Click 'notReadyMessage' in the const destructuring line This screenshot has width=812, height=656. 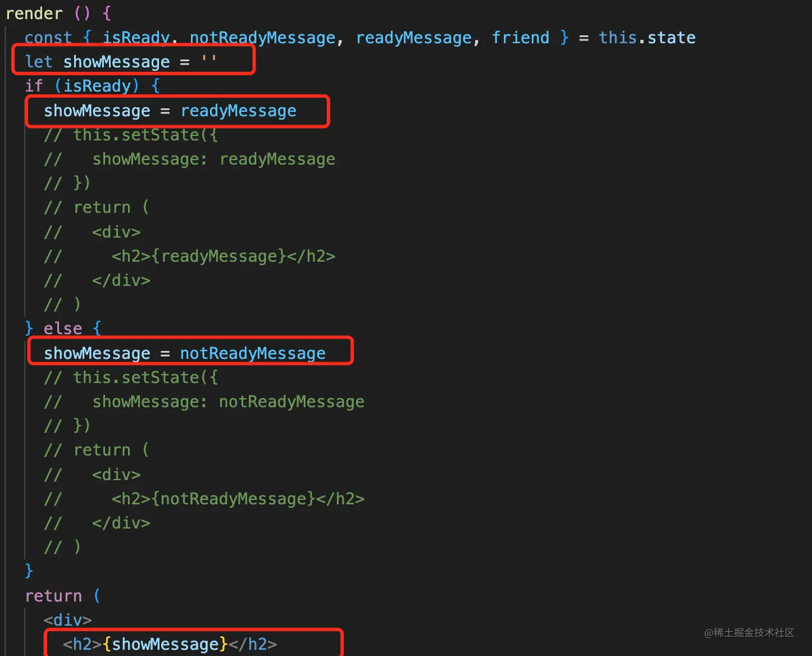(262, 38)
